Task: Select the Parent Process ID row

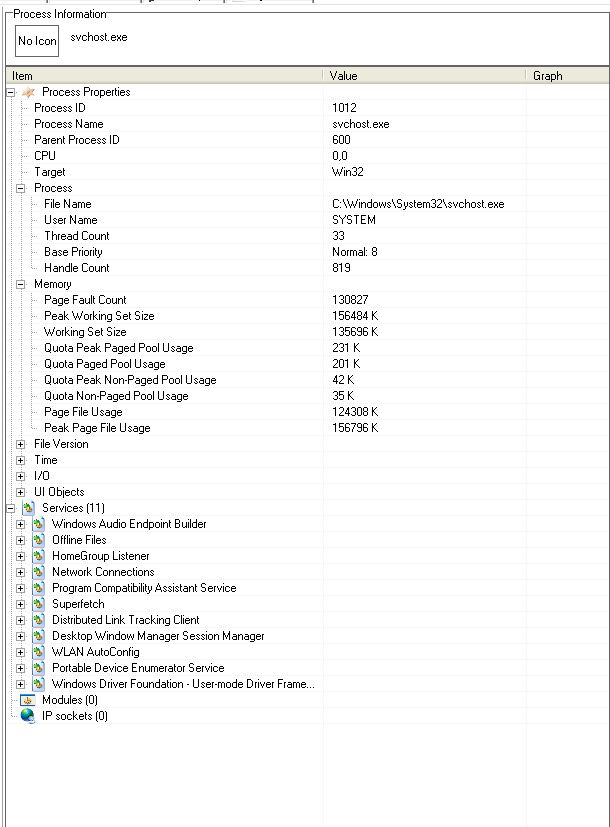Action: click(307, 140)
